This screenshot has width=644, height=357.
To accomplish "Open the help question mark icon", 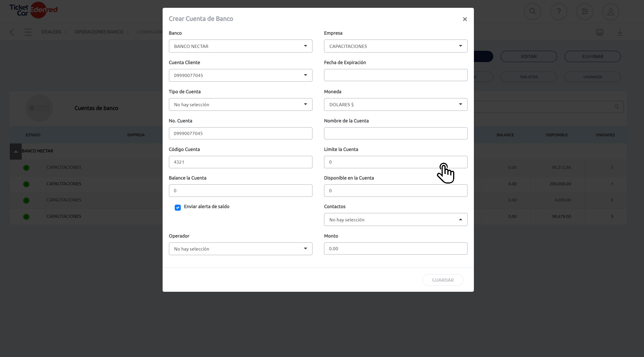I will (559, 12).
